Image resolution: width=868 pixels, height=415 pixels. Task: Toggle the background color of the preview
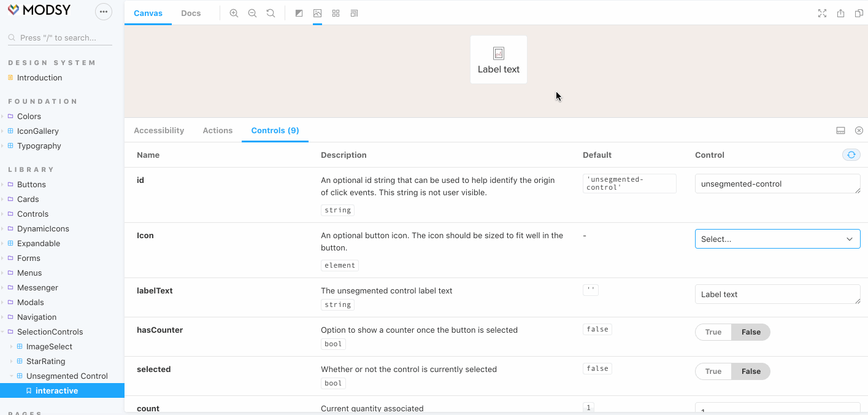(x=299, y=12)
